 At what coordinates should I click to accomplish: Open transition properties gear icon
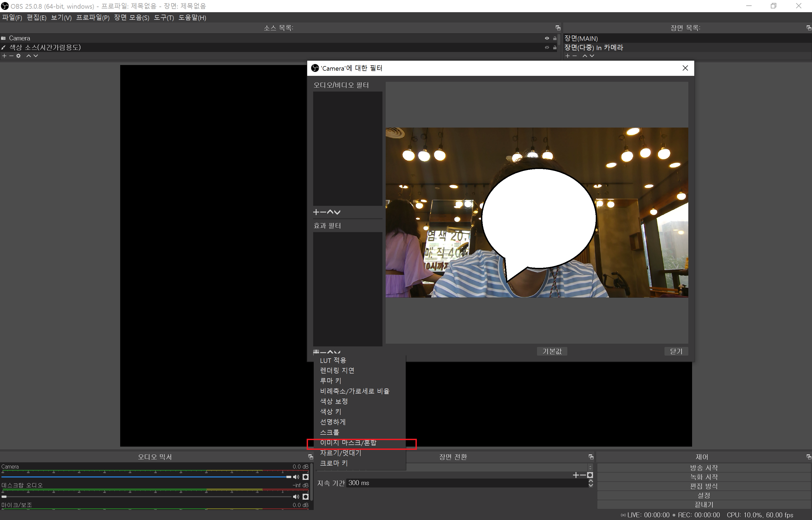[x=590, y=475]
